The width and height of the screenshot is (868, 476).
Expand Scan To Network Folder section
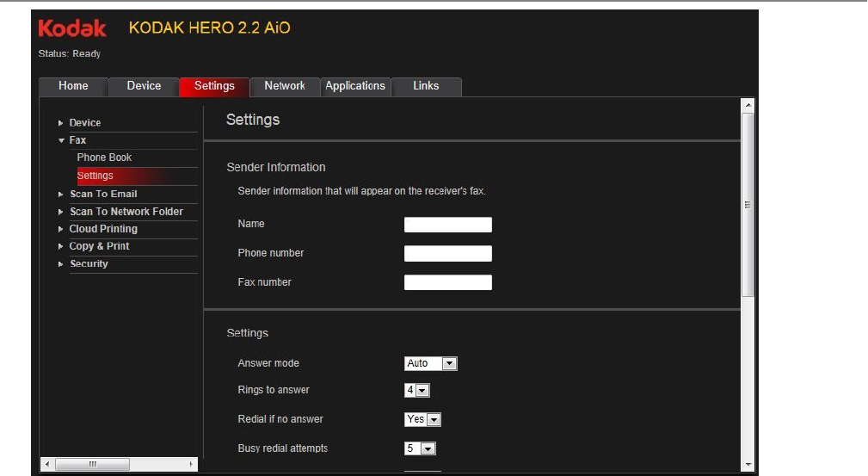[x=61, y=212]
